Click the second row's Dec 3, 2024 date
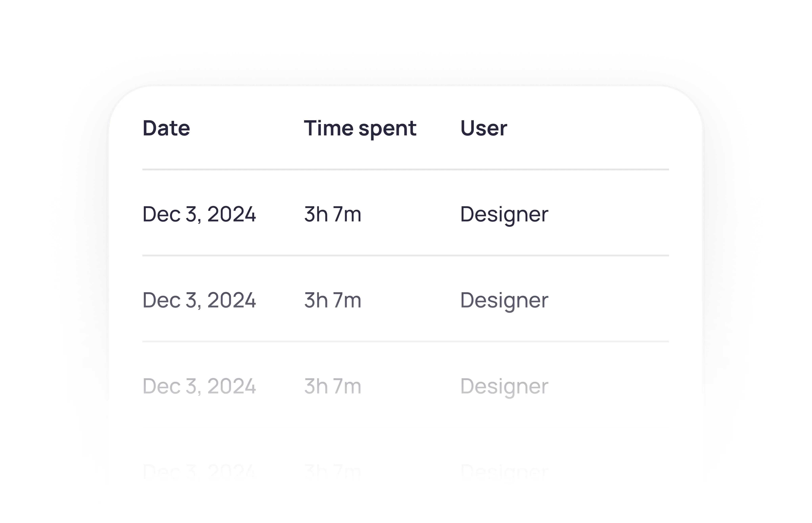Image resolution: width=812 pixels, height=523 pixels. [199, 300]
